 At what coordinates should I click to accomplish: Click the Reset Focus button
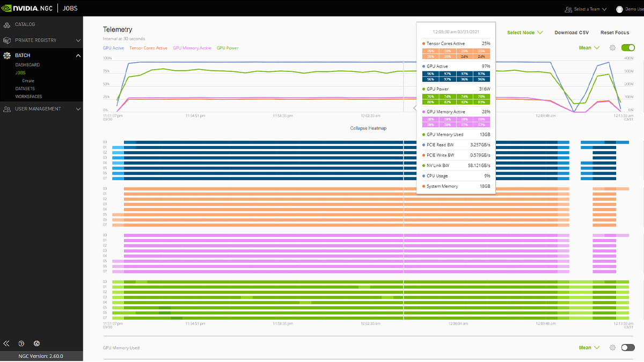tap(614, 33)
